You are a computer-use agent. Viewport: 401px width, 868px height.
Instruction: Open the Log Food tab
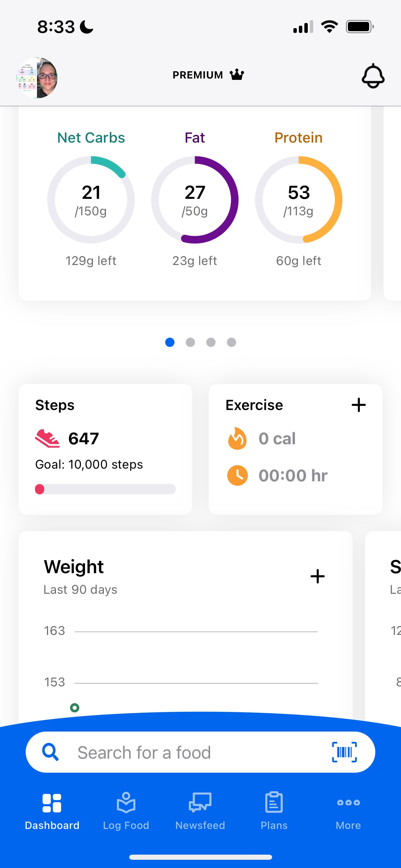tap(126, 811)
